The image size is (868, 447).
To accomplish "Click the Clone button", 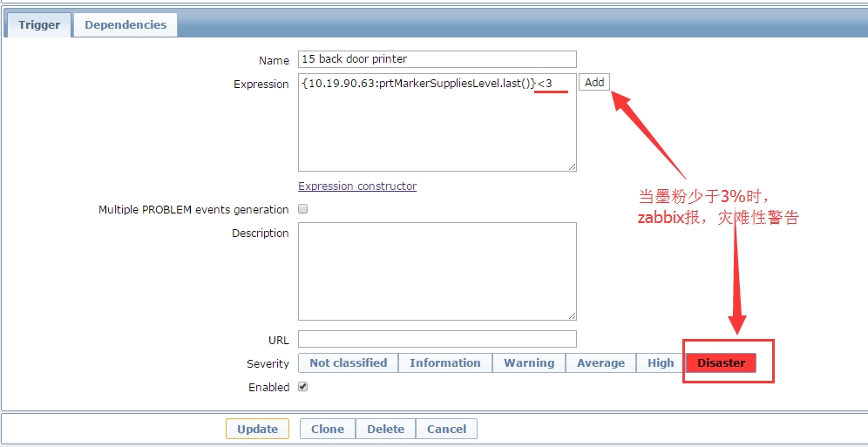I will pos(327,429).
